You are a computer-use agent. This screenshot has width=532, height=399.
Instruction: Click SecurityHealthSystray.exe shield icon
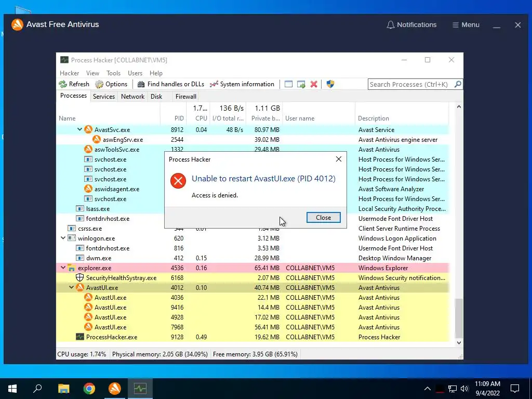point(79,277)
